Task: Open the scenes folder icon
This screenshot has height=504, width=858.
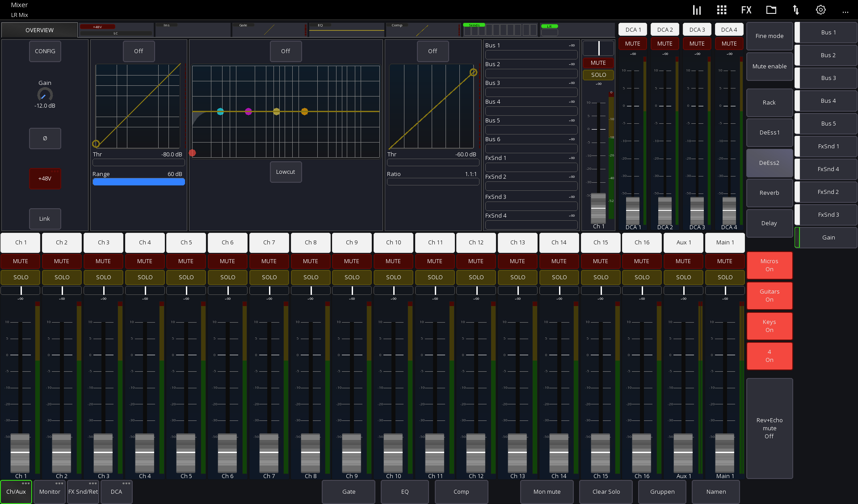Action: 771,9
